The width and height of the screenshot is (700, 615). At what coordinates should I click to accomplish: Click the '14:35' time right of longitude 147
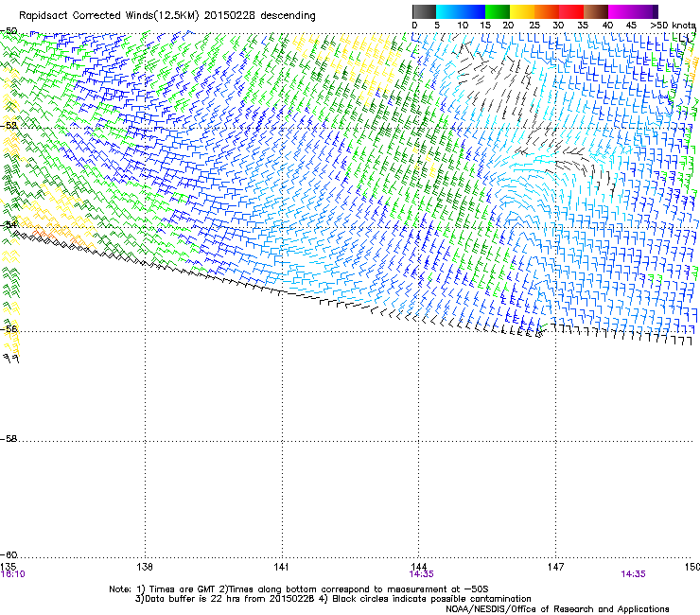(633, 574)
